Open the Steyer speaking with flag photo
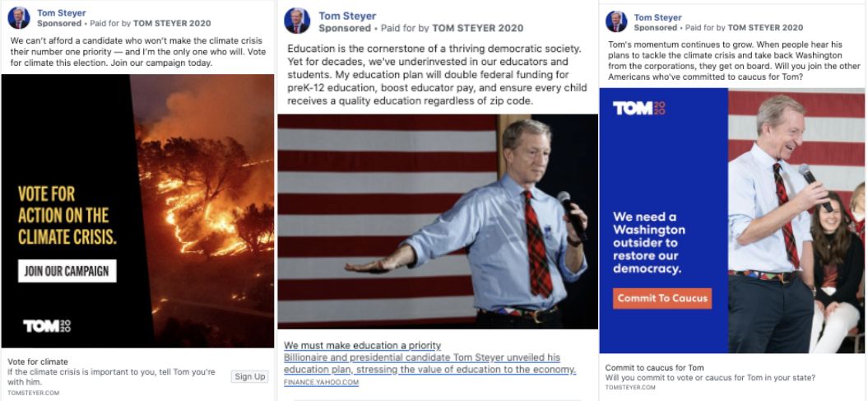The image size is (868, 401). (x=438, y=221)
